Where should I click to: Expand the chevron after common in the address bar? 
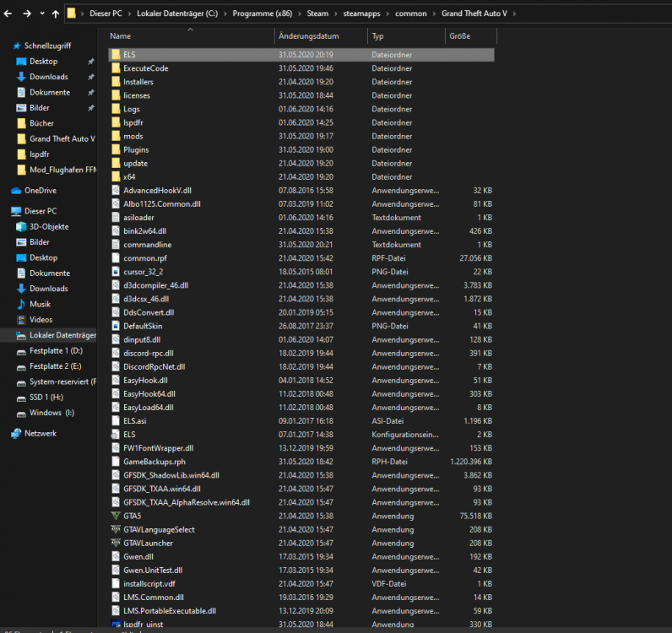(x=433, y=14)
